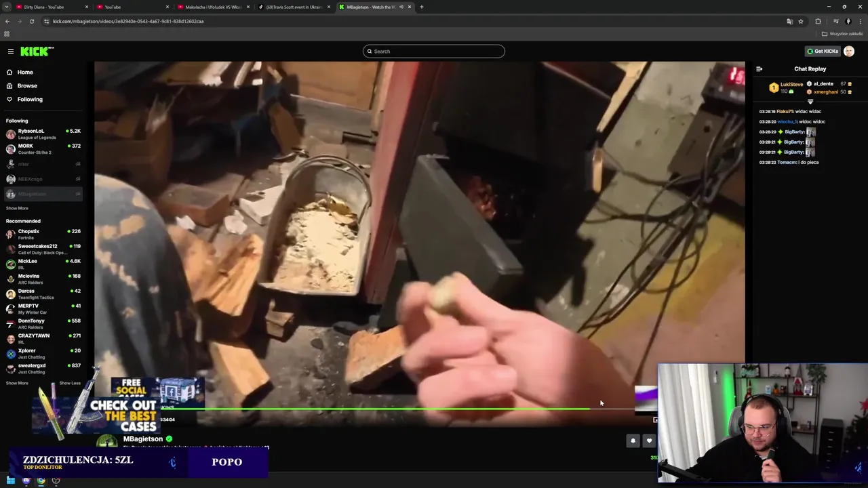Open the tab search dropdown
Image resolution: width=868 pixels, height=488 pixels.
point(6,7)
